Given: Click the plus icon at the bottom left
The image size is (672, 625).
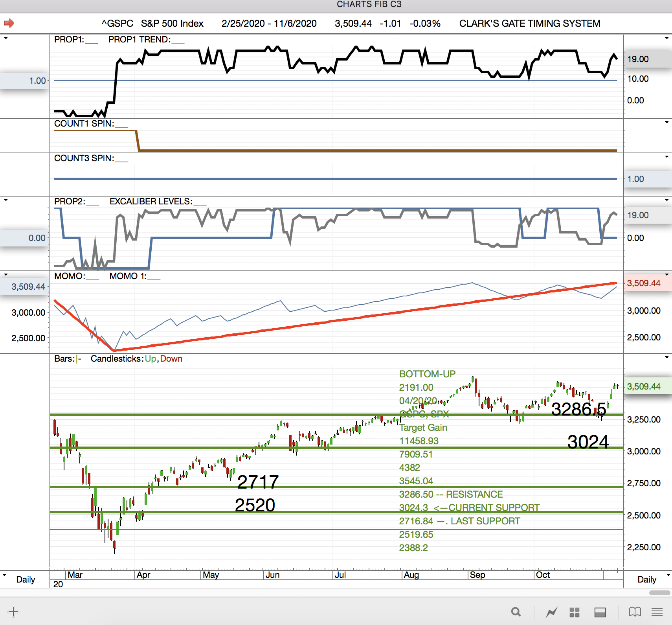Looking at the screenshot, I should [x=13, y=612].
